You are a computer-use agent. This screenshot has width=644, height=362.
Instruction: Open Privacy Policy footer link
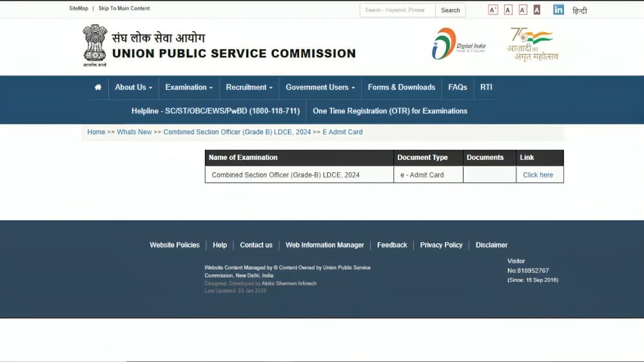click(x=441, y=245)
